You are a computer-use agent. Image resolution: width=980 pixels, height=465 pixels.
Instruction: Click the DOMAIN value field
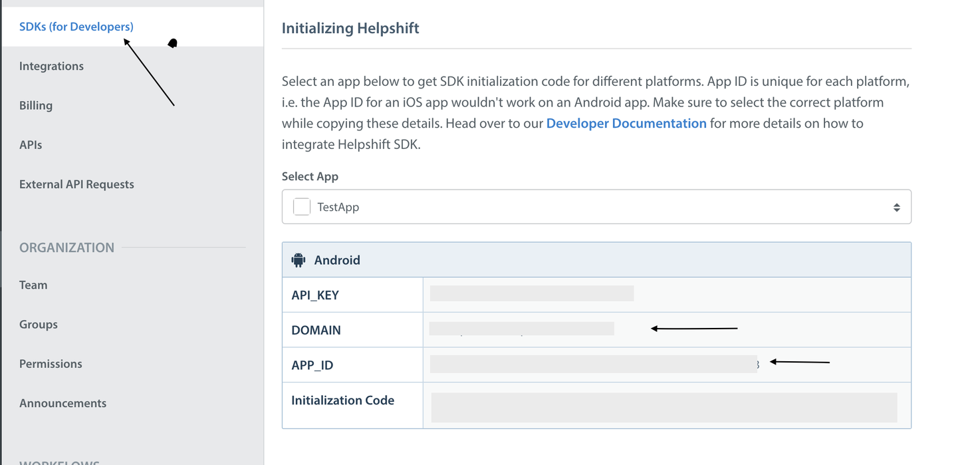[521, 329]
